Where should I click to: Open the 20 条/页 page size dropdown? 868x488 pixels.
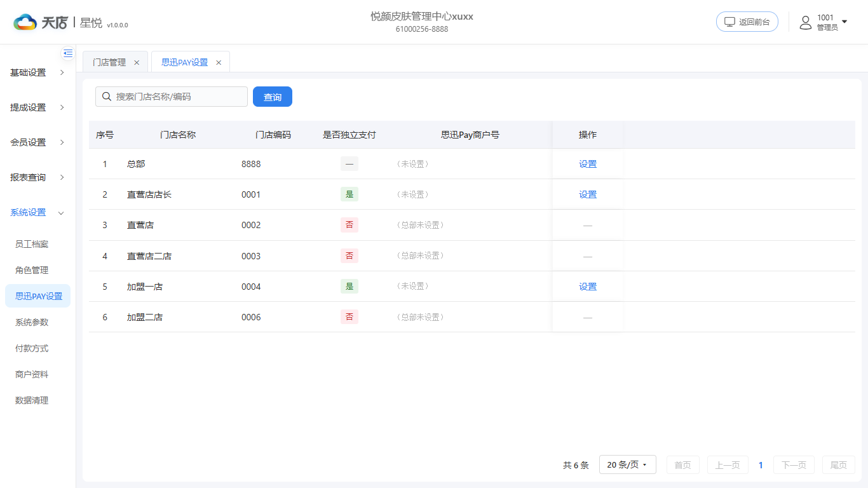628,464
